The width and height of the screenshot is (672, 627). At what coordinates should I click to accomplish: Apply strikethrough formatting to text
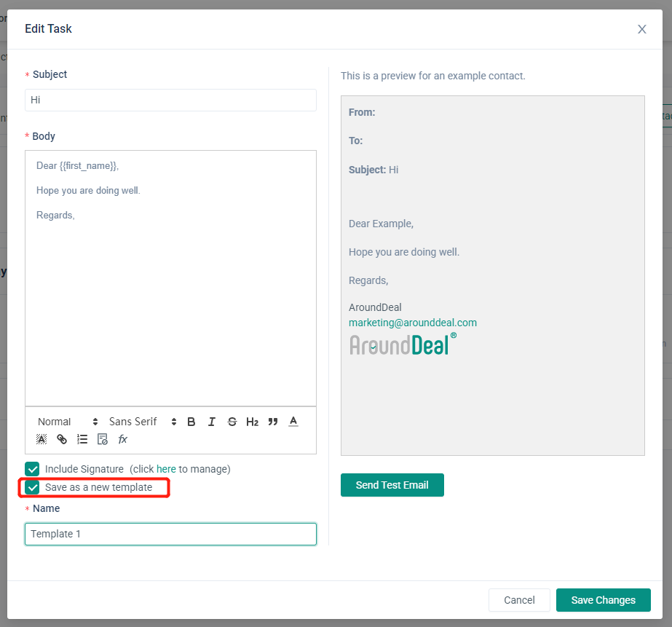[232, 422]
